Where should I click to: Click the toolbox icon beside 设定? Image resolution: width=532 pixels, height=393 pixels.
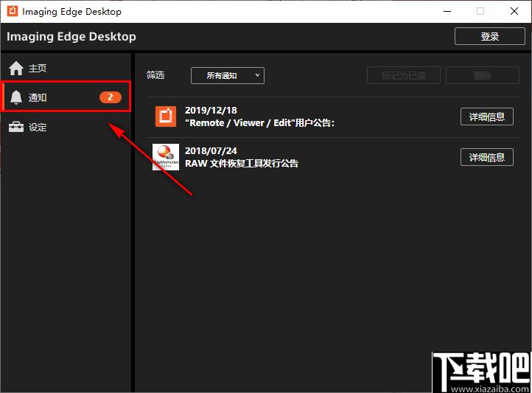pos(16,128)
